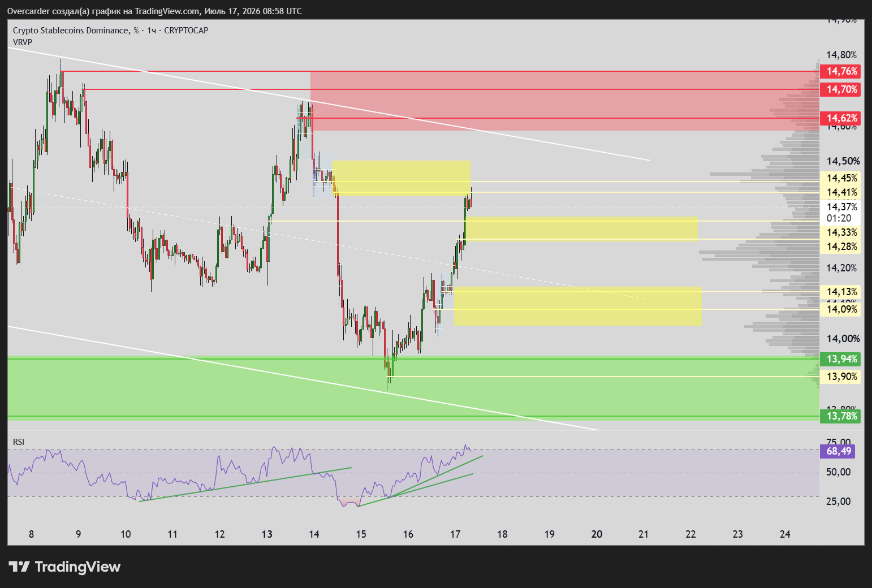The height and width of the screenshot is (588, 872).
Task: Click the 14,00% axis value
Action: (x=843, y=339)
